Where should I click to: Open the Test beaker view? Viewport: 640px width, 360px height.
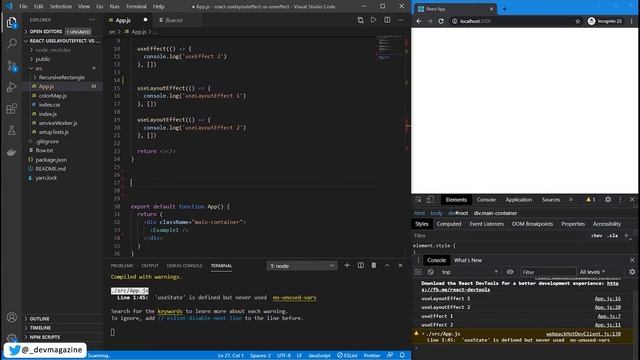tap(11, 130)
